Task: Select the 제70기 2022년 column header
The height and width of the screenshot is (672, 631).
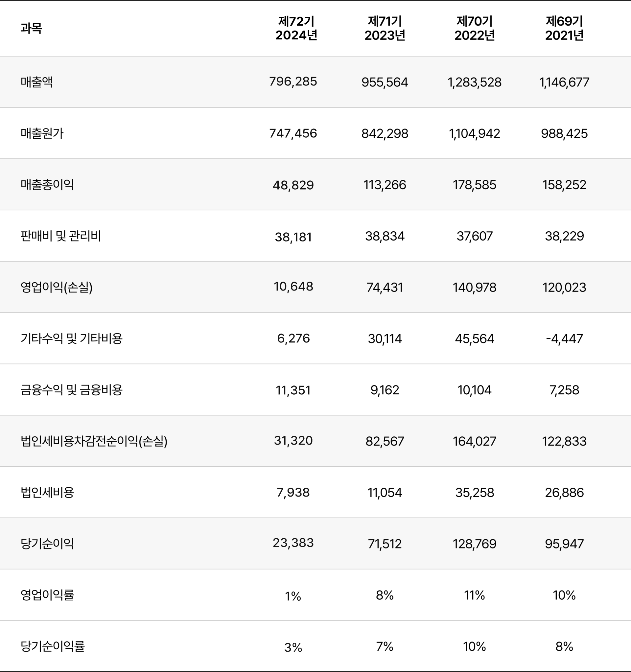Action: coord(475,28)
